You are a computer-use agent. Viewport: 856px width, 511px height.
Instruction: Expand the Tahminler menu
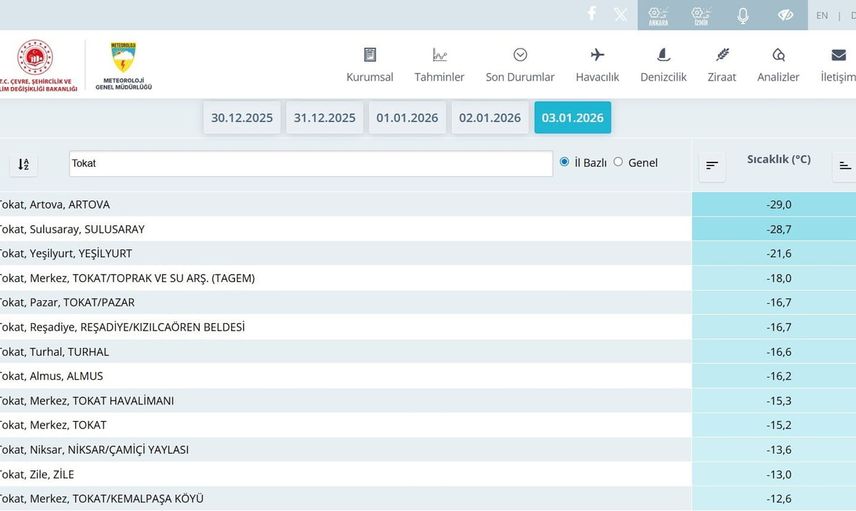[439, 65]
